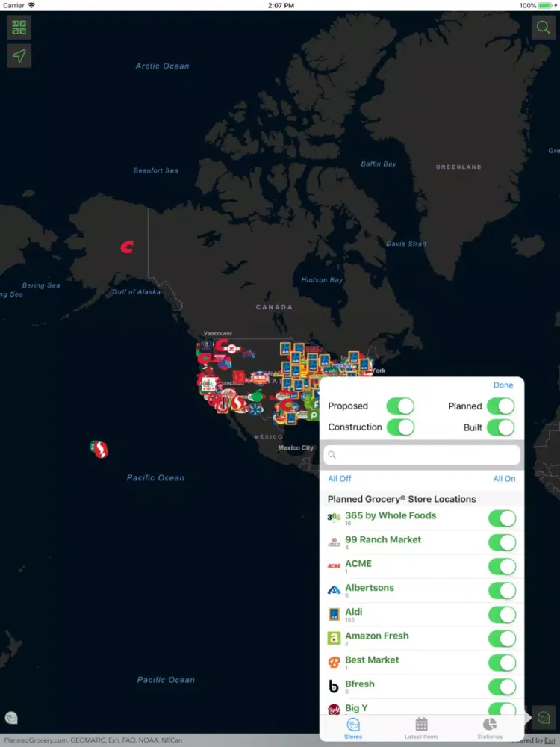Tap the layers button at the bottom right corner
Viewport: 560px width, 747px height.
coord(544,717)
